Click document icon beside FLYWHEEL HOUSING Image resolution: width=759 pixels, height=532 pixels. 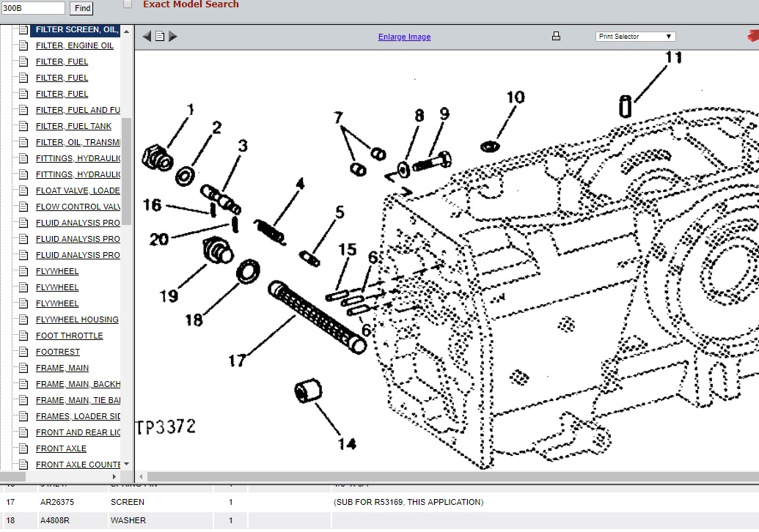click(x=23, y=319)
